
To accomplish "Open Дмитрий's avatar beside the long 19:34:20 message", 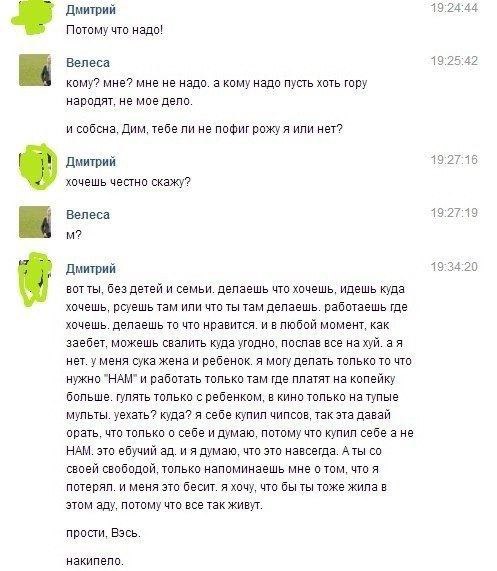I will pos(35,279).
